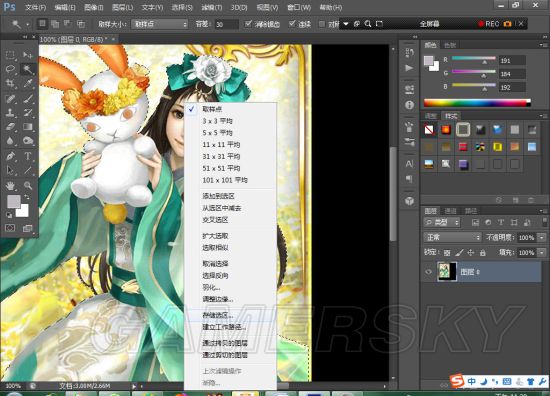Click the REC record button
550x396 pixels.
pos(489,24)
